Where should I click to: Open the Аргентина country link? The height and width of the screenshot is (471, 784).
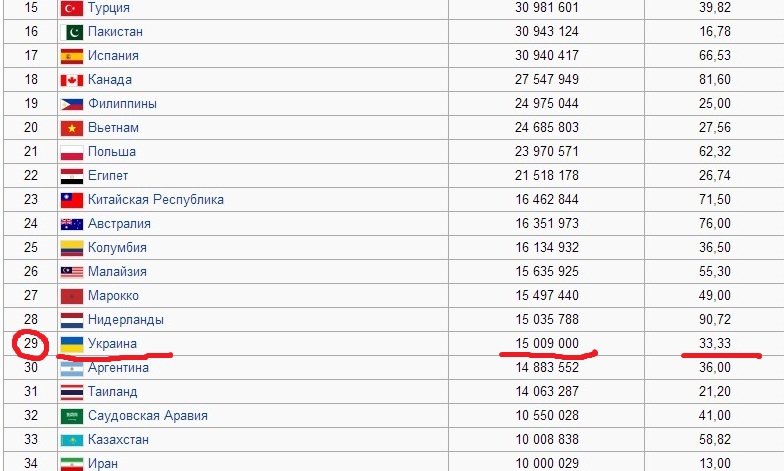tap(119, 368)
